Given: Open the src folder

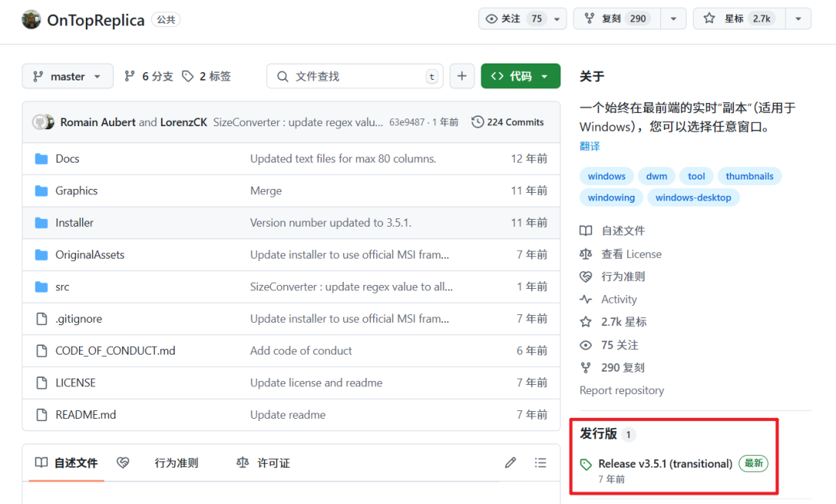Looking at the screenshot, I should pyautogui.click(x=63, y=287).
